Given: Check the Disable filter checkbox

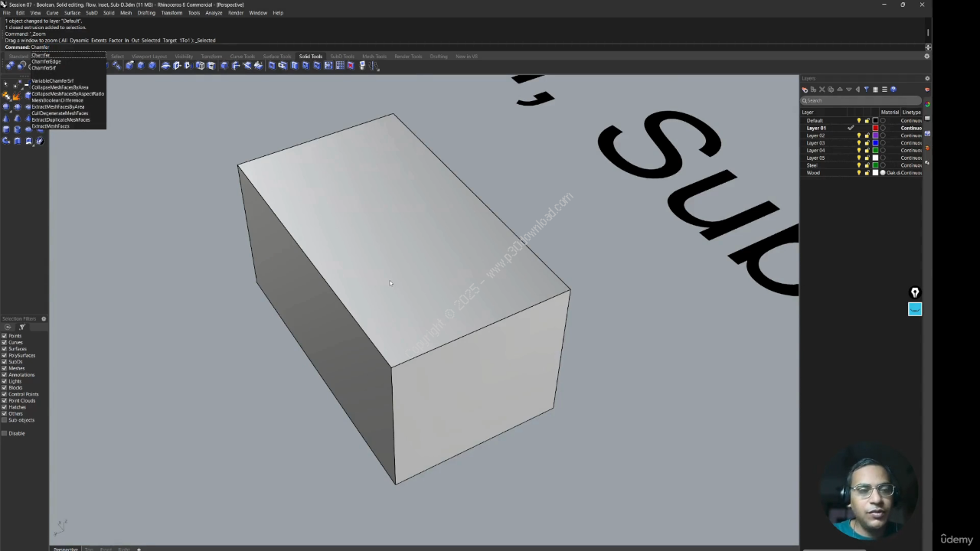Looking at the screenshot, I should click(5, 433).
